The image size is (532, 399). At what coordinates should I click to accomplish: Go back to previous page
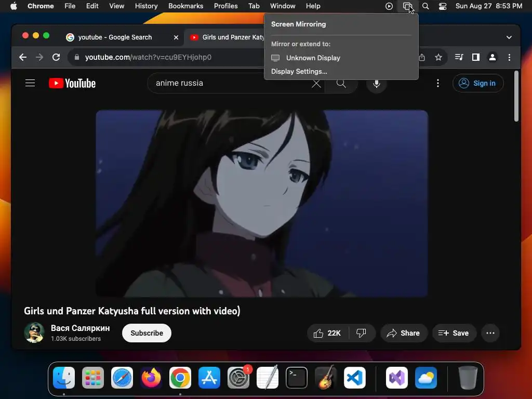click(23, 57)
